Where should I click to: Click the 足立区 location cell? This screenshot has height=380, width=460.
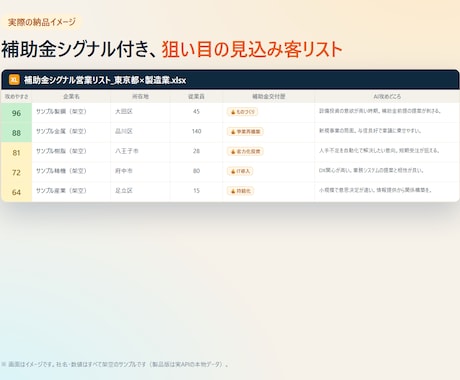(x=124, y=191)
